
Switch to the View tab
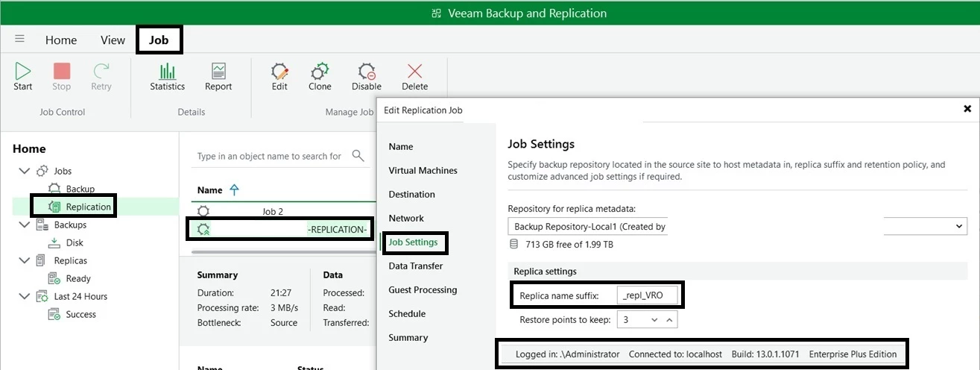coord(113,40)
